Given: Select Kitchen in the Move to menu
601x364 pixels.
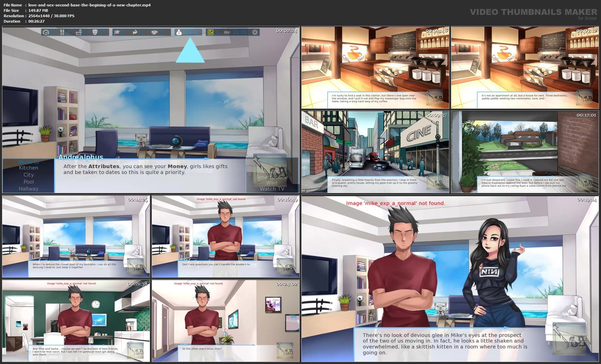Looking at the screenshot, I should pos(28,168).
